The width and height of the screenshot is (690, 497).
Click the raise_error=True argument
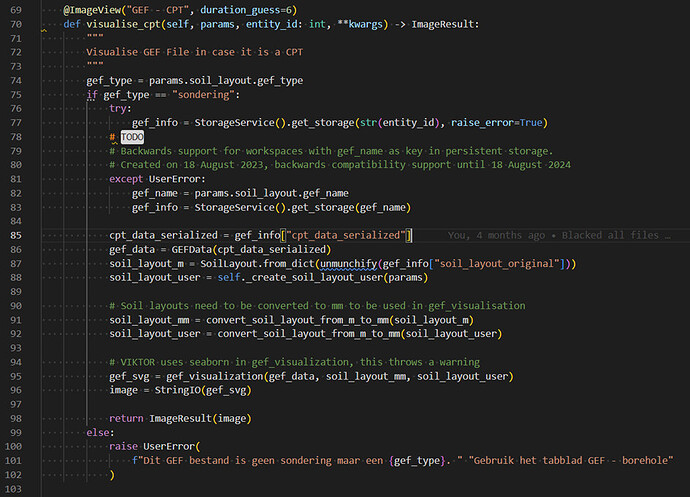pyautogui.click(x=496, y=123)
